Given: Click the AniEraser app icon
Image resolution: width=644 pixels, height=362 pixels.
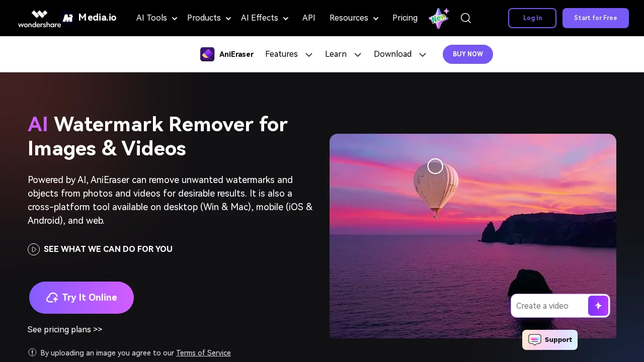Looking at the screenshot, I should (x=207, y=54).
